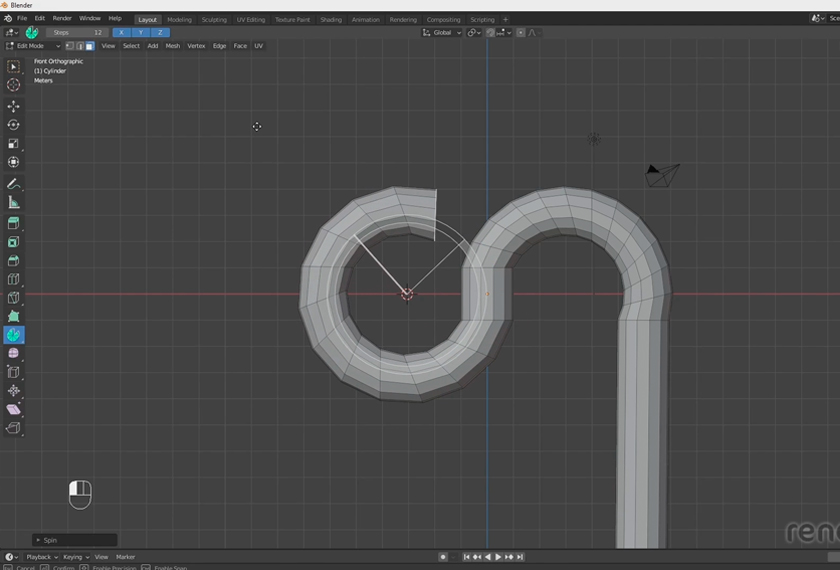This screenshot has width=840, height=570.
Task: Toggle face select mode
Action: (89, 46)
